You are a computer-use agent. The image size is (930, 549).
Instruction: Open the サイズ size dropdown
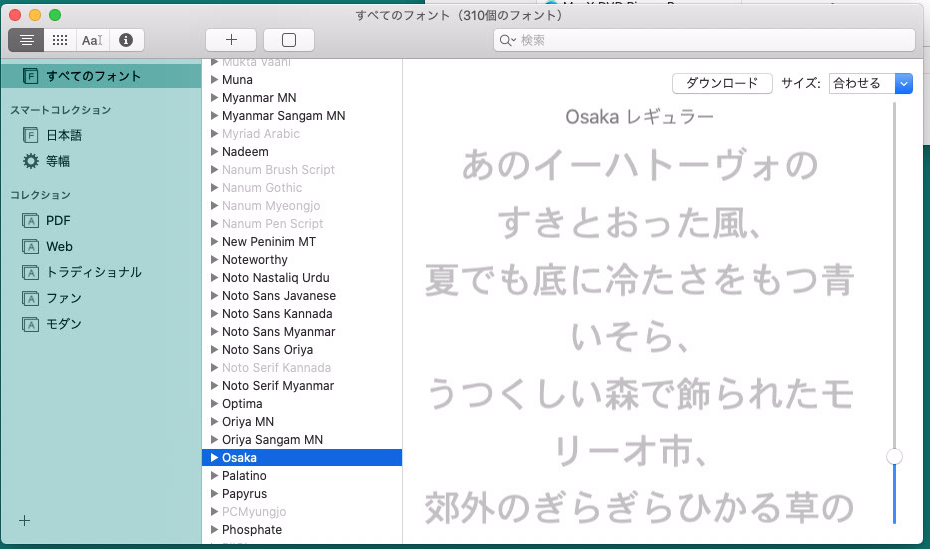[870, 84]
